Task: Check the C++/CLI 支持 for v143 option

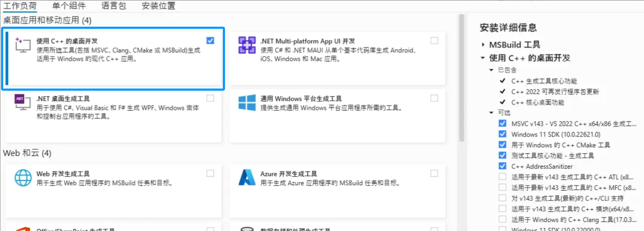Action: (502, 198)
